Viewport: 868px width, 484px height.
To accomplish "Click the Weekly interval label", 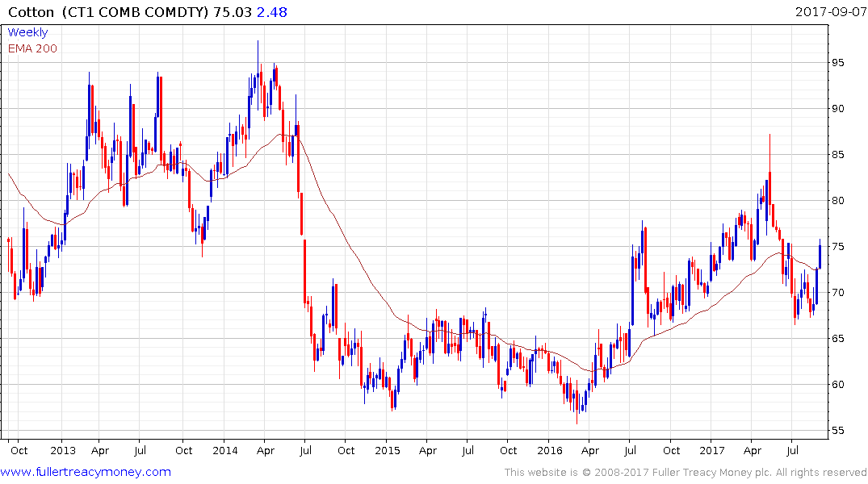I will (27, 32).
